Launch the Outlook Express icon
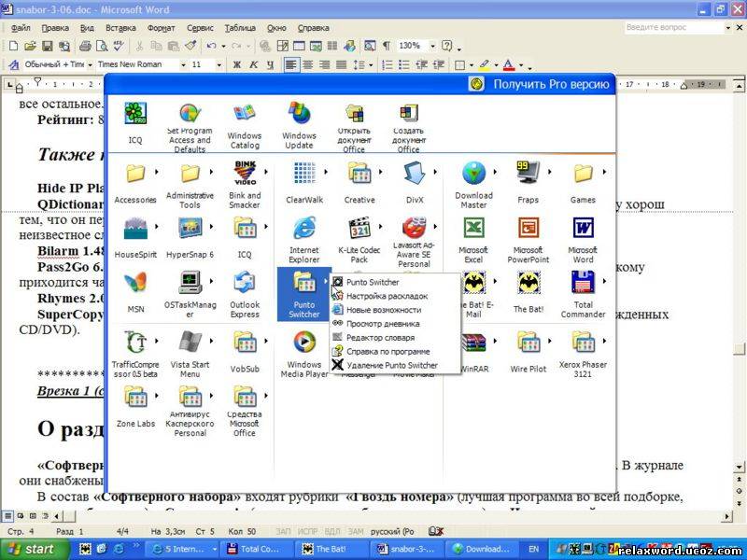The height and width of the screenshot is (560, 747). (245, 284)
